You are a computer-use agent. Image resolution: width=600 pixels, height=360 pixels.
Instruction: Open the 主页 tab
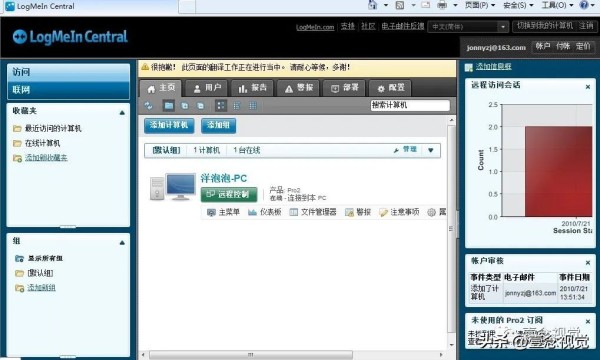click(x=161, y=88)
